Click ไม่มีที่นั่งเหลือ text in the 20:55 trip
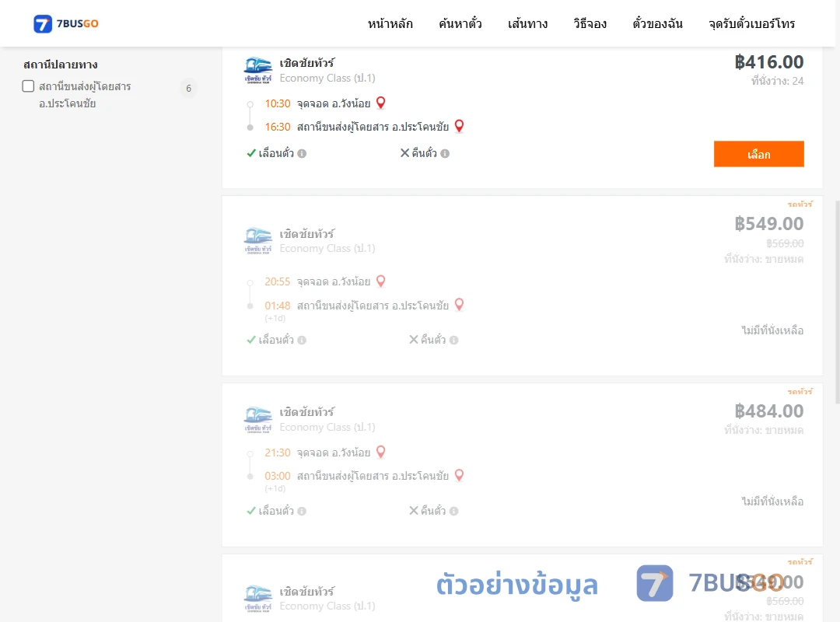Viewport: 840px width, 622px height. (x=772, y=330)
